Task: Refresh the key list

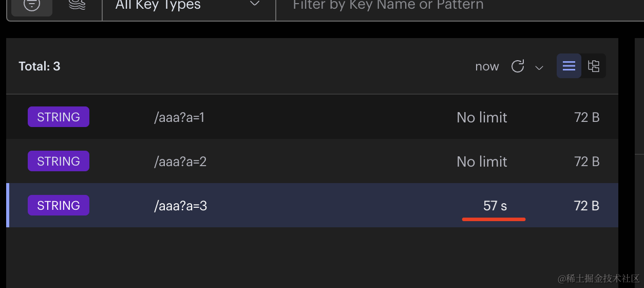Action: pyautogui.click(x=518, y=66)
